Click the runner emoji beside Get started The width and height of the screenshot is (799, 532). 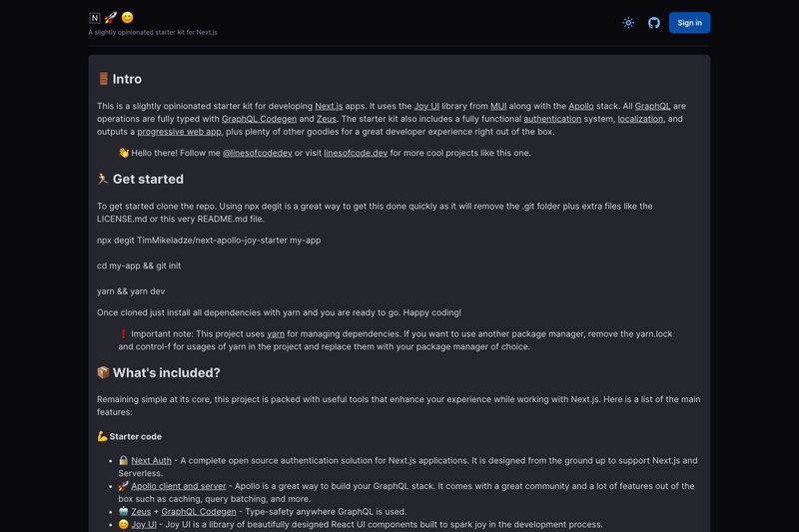[103, 179]
